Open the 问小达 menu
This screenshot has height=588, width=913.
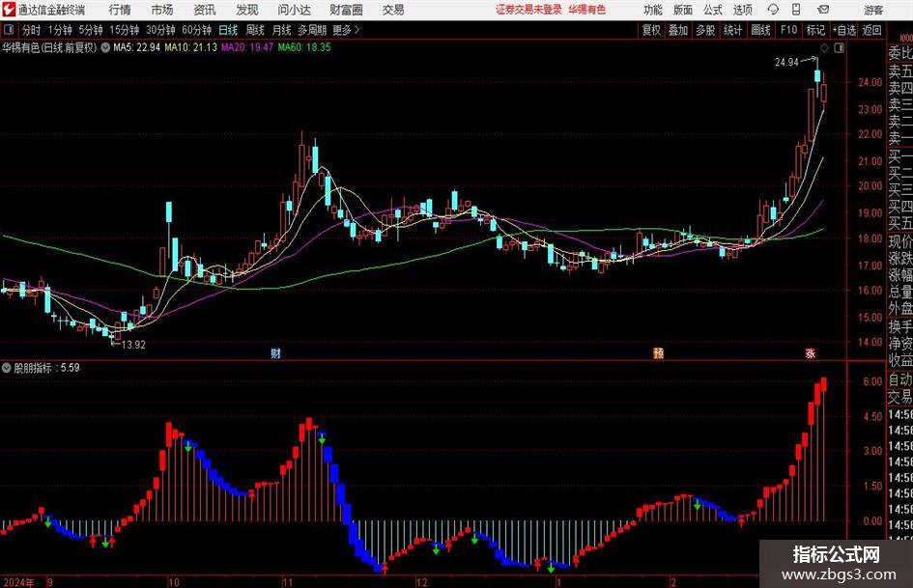(294, 10)
